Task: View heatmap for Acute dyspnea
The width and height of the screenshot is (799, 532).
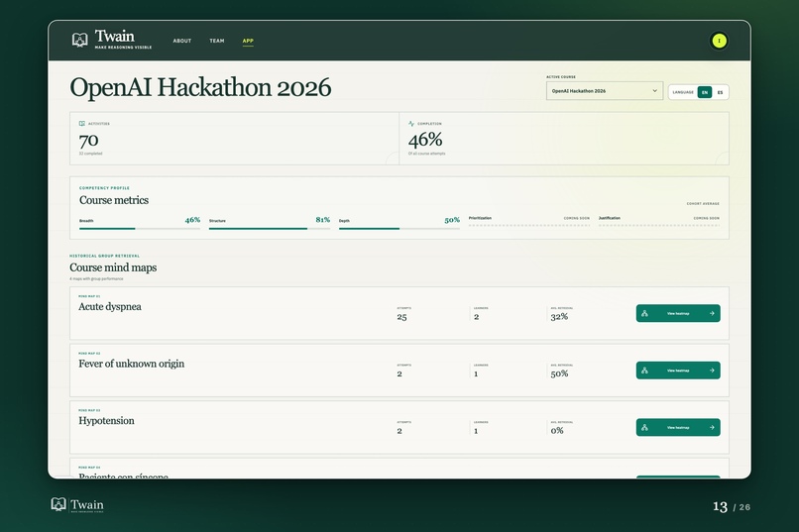Action: click(678, 314)
